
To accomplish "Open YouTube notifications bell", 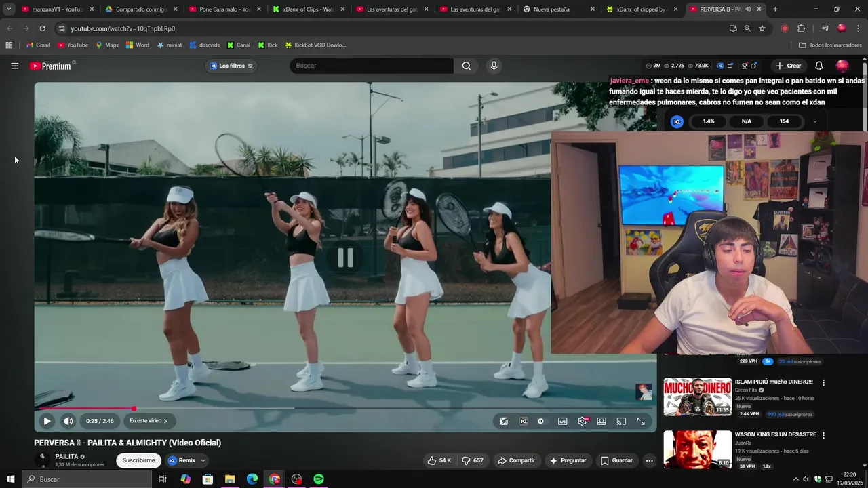I will [818, 66].
